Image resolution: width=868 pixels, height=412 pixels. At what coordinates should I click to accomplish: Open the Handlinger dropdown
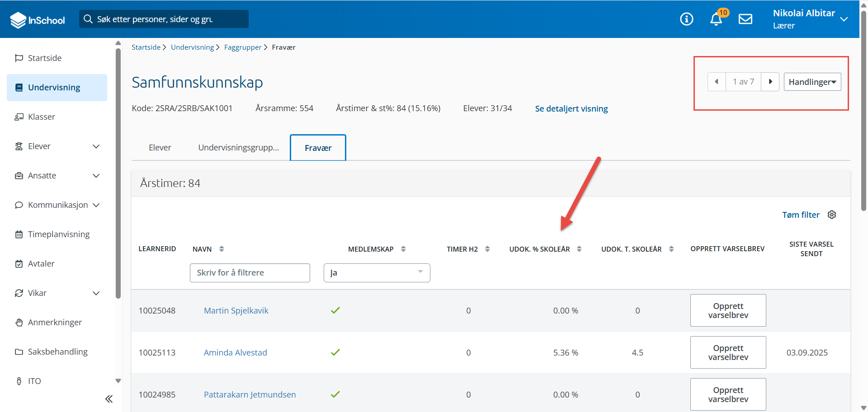pyautogui.click(x=812, y=82)
